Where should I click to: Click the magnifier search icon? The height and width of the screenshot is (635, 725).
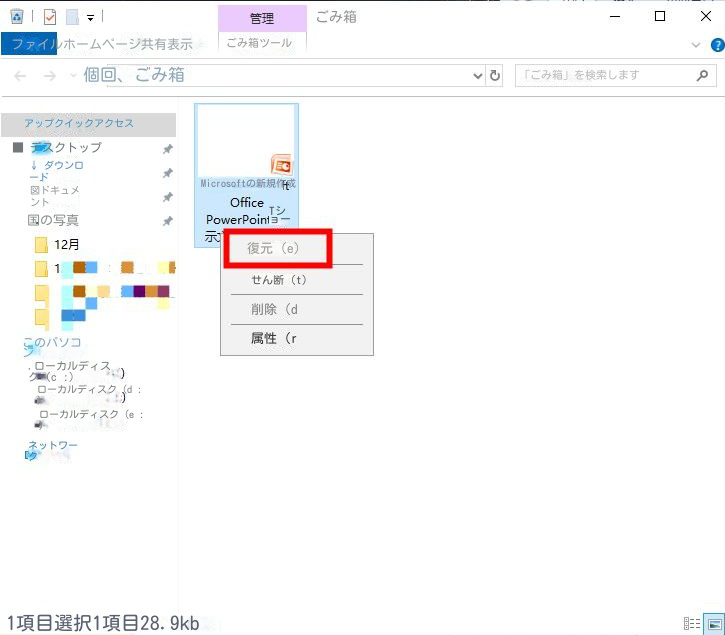(x=702, y=75)
